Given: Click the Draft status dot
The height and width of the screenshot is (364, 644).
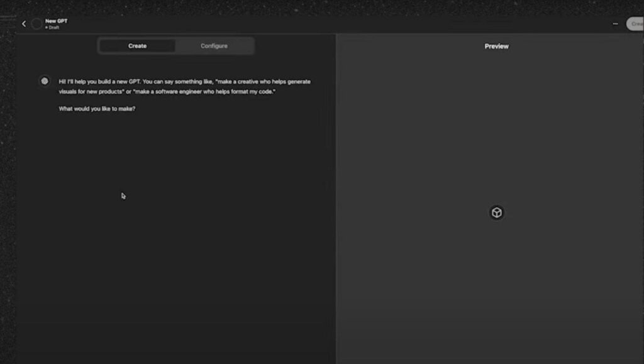Looking at the screenshot, I should [47, 28].
